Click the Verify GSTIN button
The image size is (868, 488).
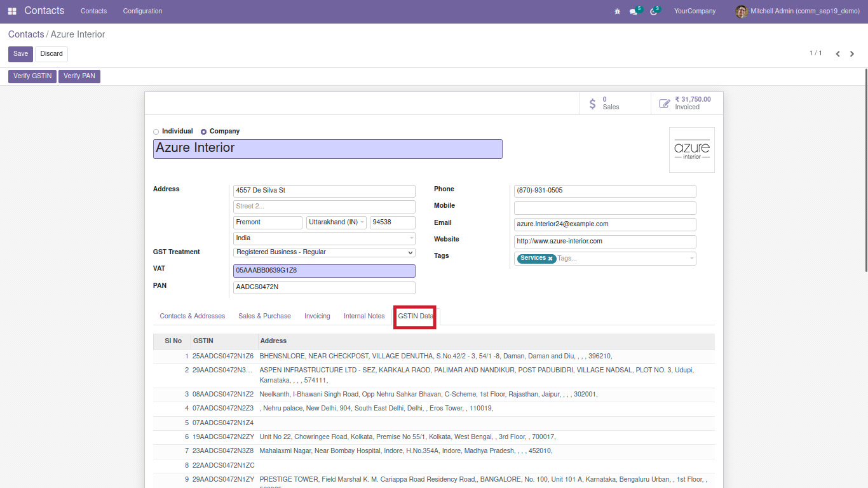pyautogui.click(x=32, y=76)
